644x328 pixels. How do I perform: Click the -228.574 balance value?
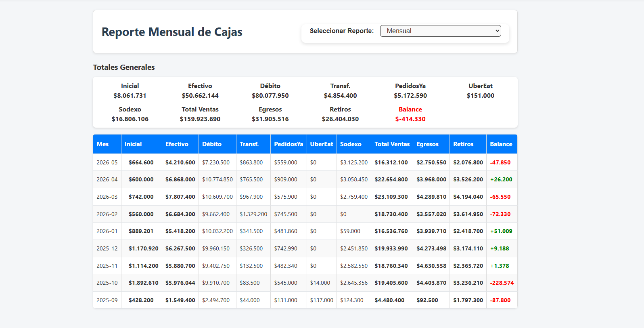click(x=502, y=283)
